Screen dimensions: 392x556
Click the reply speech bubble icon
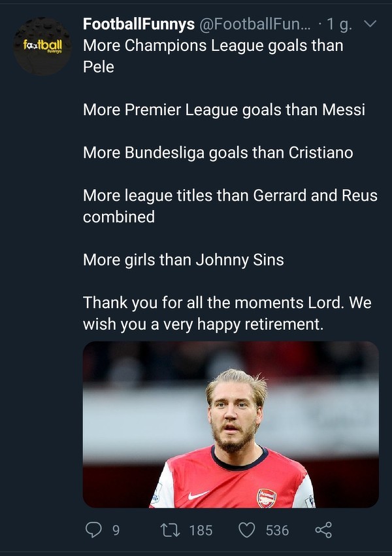point(94,530)
